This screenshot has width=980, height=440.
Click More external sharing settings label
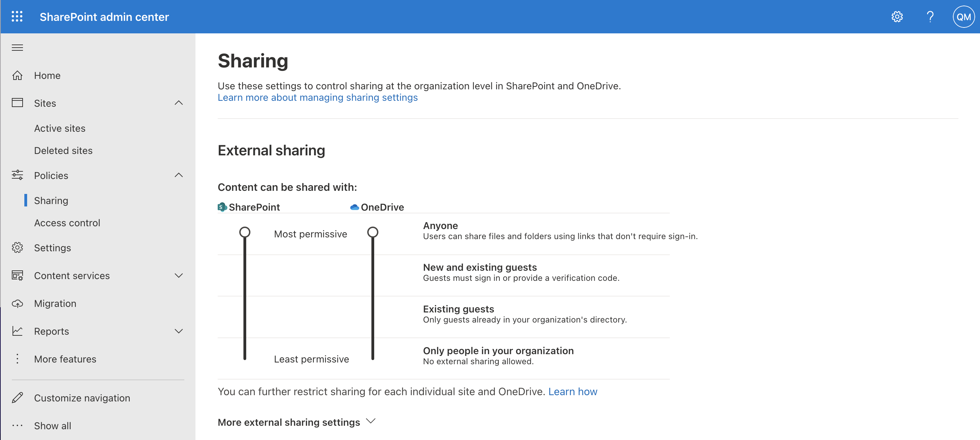(x=289, y=422)
